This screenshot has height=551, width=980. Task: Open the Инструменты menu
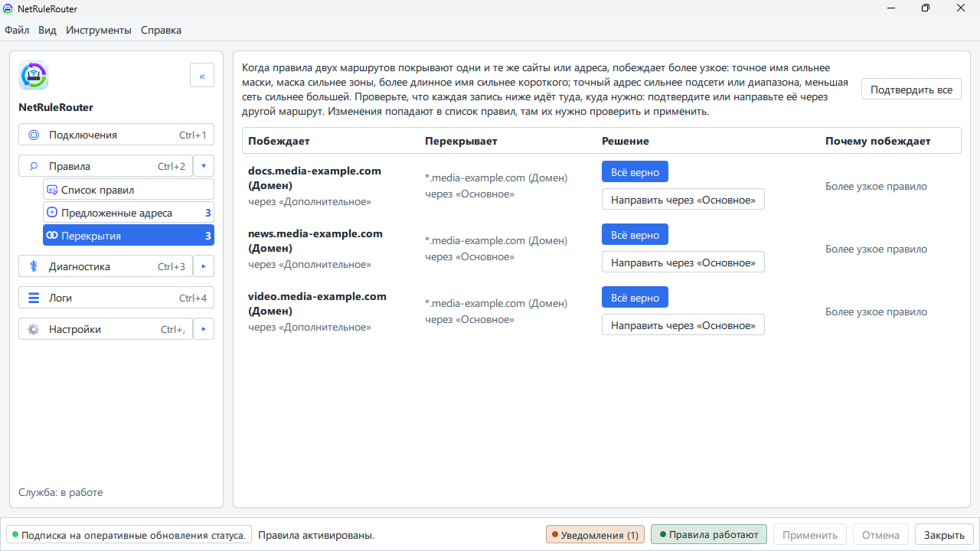(x=99, y=31)
